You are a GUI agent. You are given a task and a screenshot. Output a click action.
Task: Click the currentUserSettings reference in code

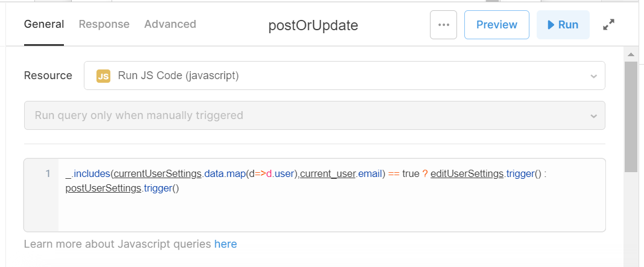(x=158, y=173)
